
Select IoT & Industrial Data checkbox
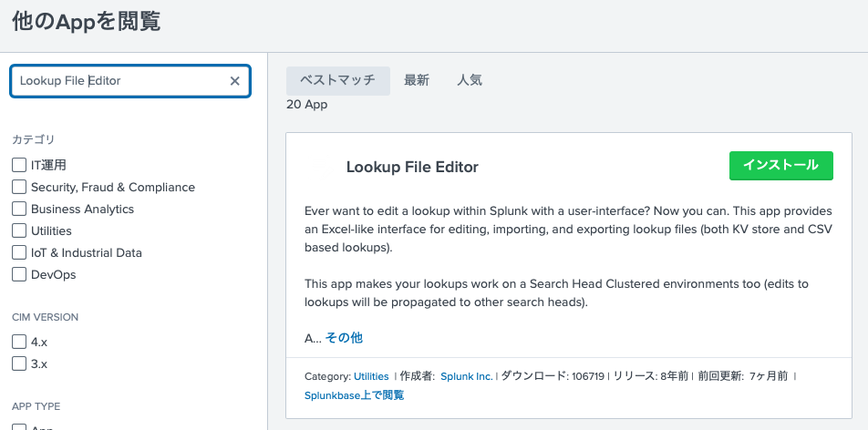pyautogui.click(x=19, y=252)
